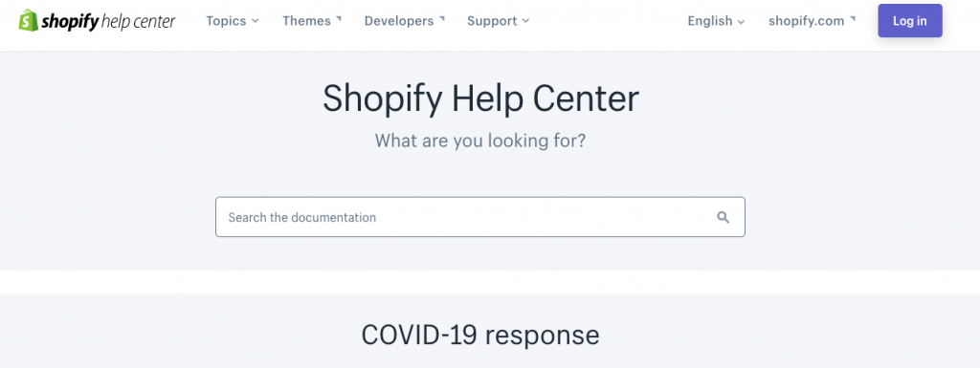
Task: Click the chevron icon next to Support
Action: (x=525, y=21)
